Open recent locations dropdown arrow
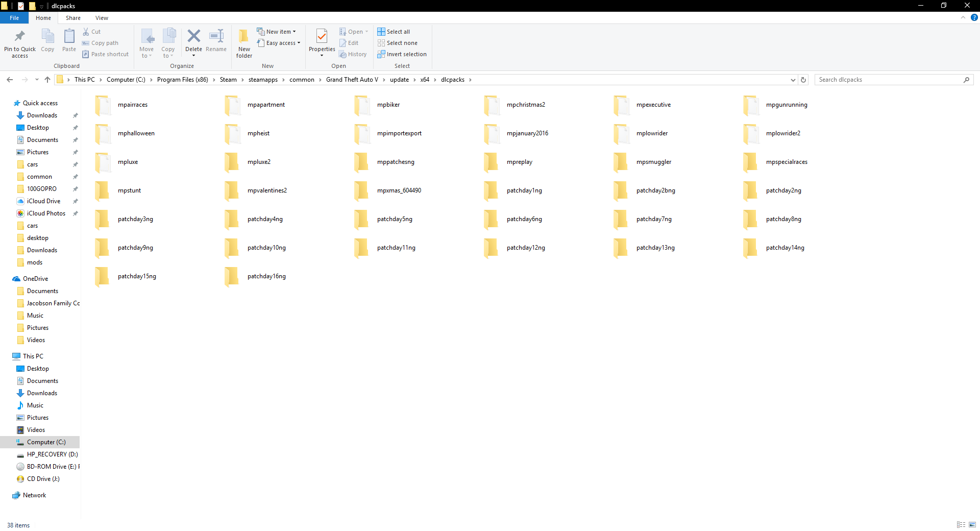This screenshot has width=980, height=531. point(37,80)
